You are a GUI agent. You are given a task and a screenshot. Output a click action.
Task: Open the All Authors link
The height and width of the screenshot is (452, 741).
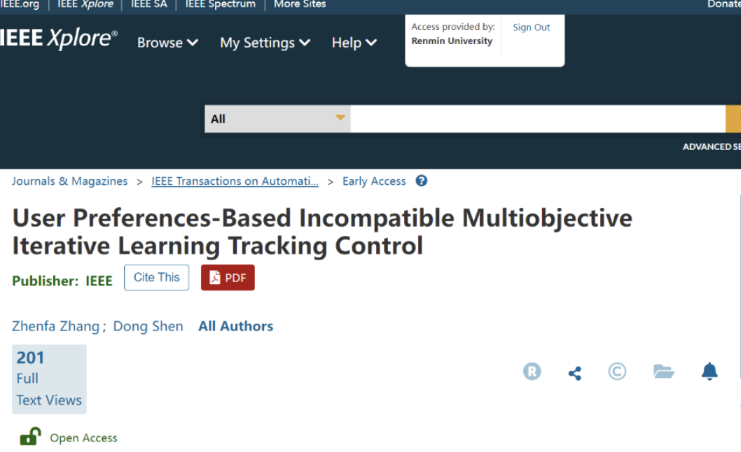(x=235, y=326)
